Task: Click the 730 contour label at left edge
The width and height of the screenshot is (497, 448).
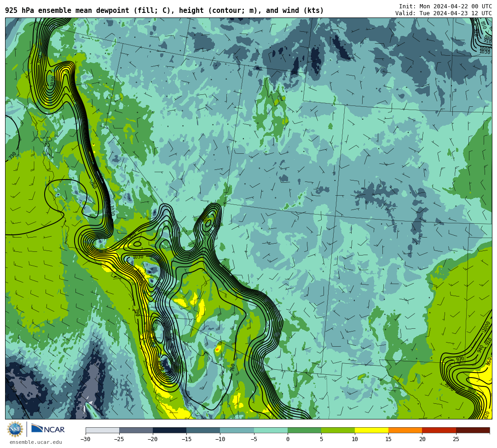Action: point(12,156)
